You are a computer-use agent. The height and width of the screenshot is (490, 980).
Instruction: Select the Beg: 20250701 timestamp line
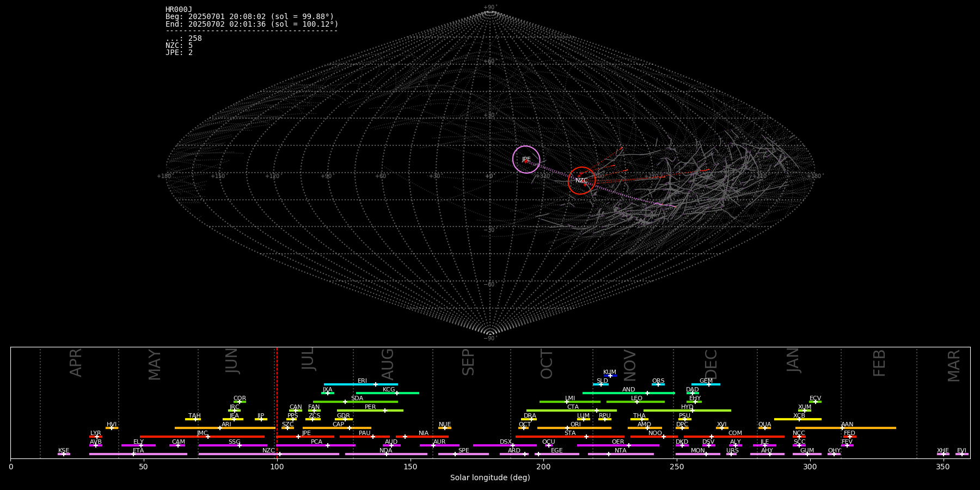click(250, 17)
